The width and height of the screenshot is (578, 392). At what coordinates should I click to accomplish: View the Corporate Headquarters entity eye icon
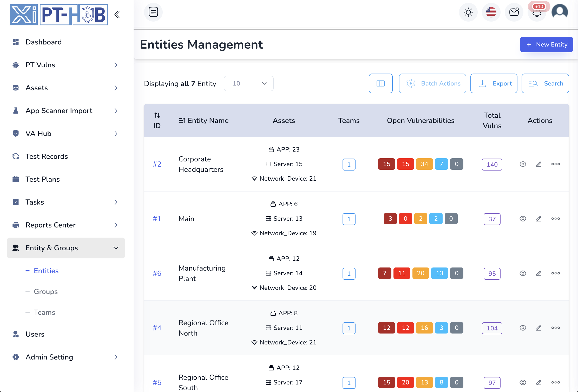click(523, 164)
